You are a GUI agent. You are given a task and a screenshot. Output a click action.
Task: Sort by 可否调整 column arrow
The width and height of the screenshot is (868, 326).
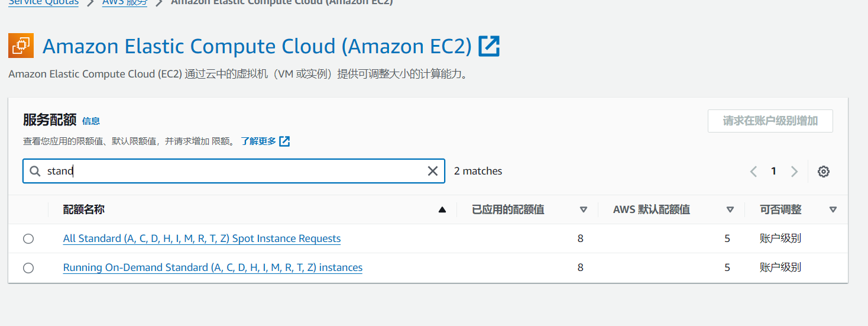pos(833,210)
